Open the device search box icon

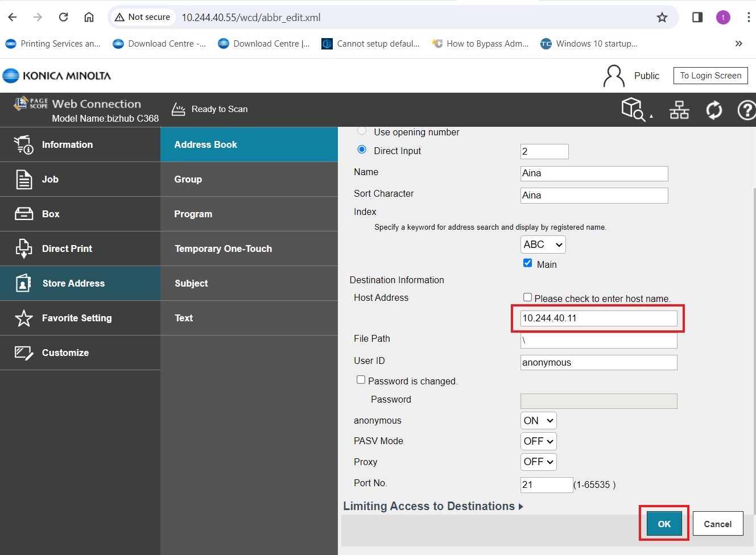(633, 109)
